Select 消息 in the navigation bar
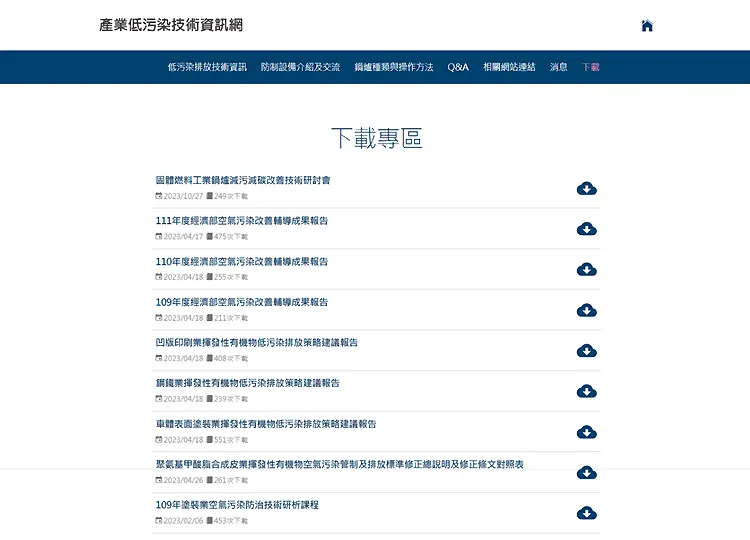Image resolution: width=750 pixels, height=540 pixels. (559, 67)
